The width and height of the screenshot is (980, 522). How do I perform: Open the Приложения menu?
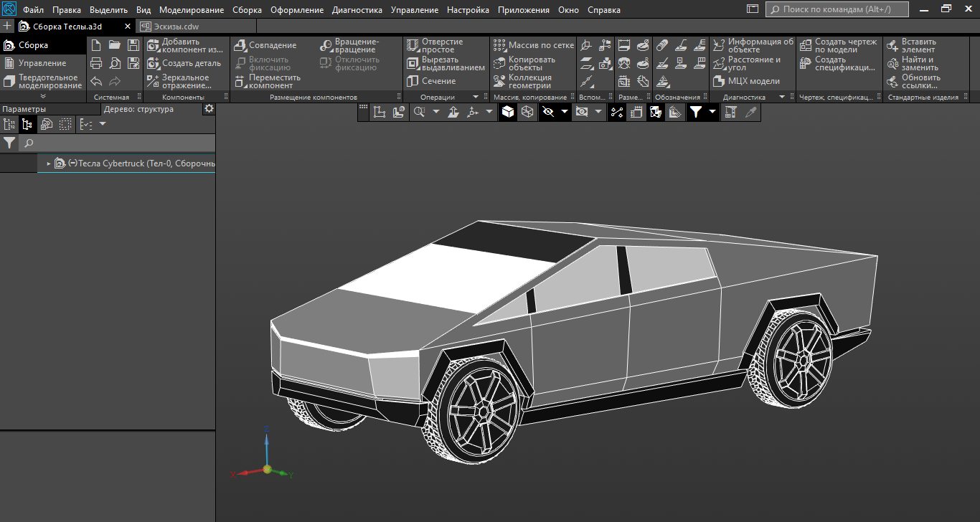(x=524, y=10)
